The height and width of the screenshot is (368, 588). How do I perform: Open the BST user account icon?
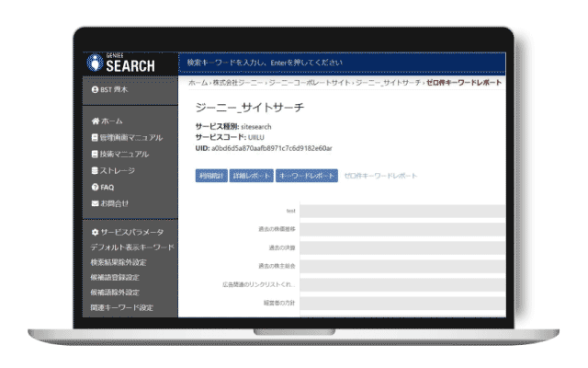tap(95, 90)
